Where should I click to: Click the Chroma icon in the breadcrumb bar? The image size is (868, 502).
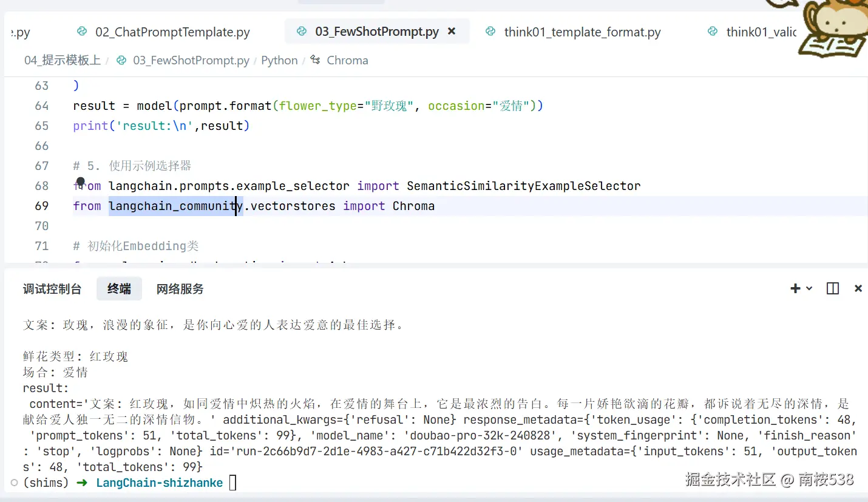click(x=315, y=60)
